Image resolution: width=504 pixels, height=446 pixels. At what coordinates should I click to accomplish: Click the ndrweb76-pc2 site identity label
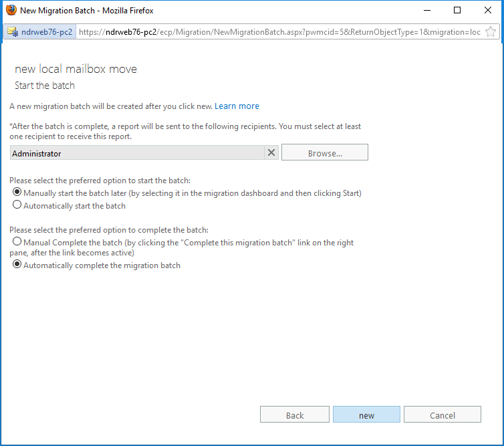pos(47,32)
